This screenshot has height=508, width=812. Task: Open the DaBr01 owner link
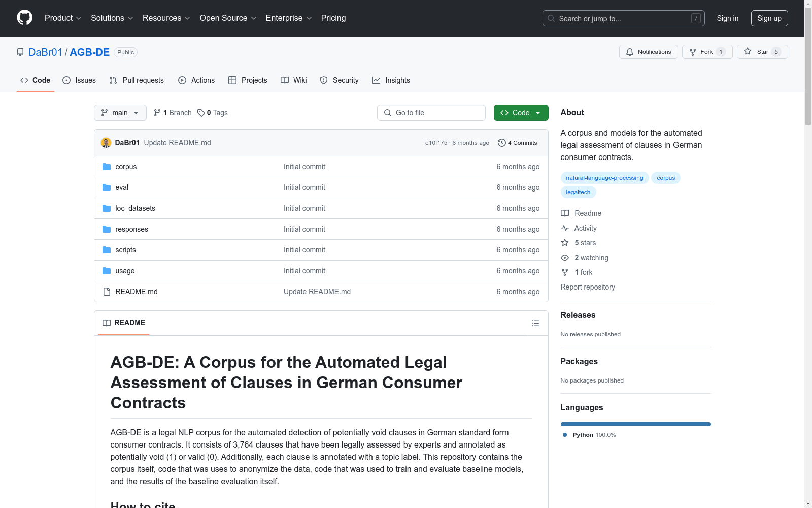tap(45, 52)
